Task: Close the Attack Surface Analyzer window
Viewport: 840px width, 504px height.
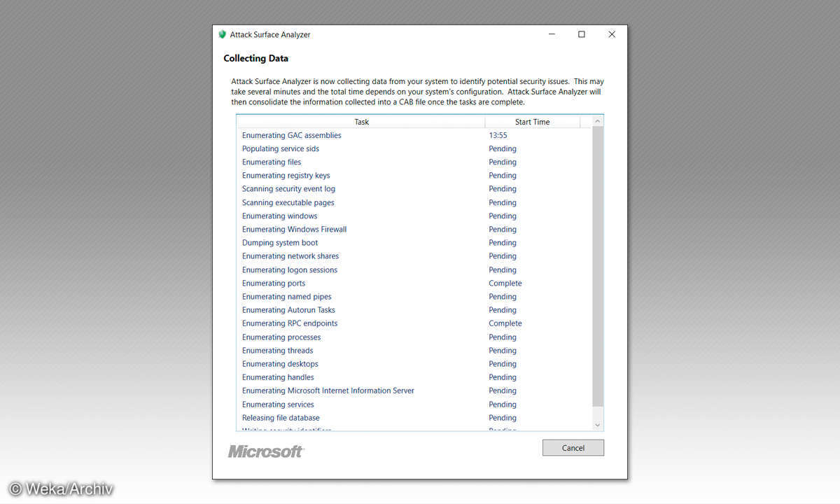Action: coord(612,34)
